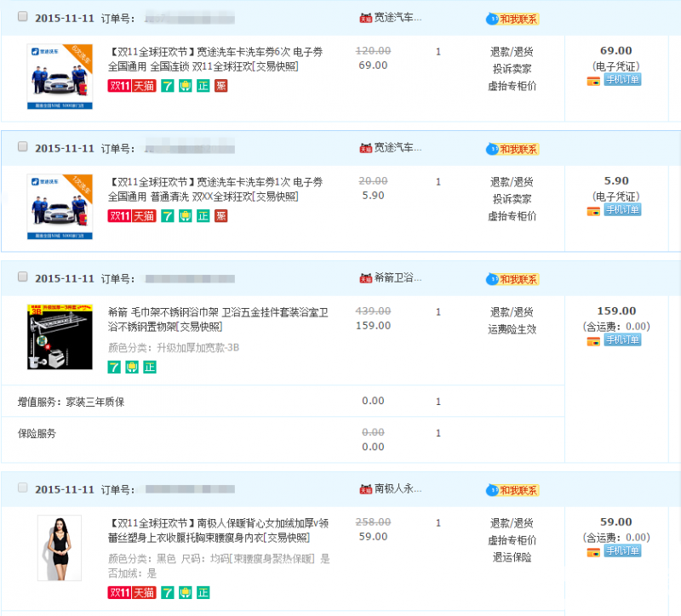Image resolution: width=681 pixels, height=616 pixels.
Task: Click the 手机订单 badge under 59.00 total
Action: click(x=622, y=551)
